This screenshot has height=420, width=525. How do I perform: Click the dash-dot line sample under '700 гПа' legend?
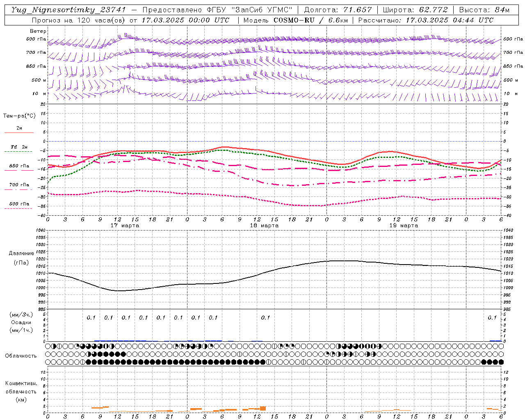(x=19, y=189)
